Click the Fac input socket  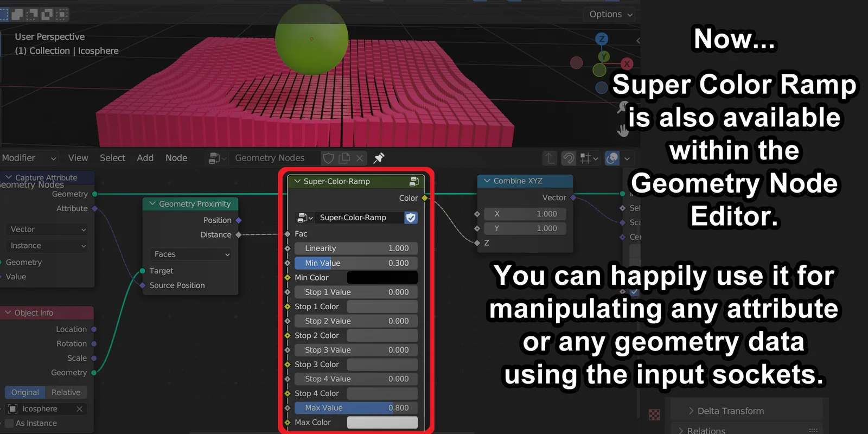pyautogui.click(x=288, y=234)
